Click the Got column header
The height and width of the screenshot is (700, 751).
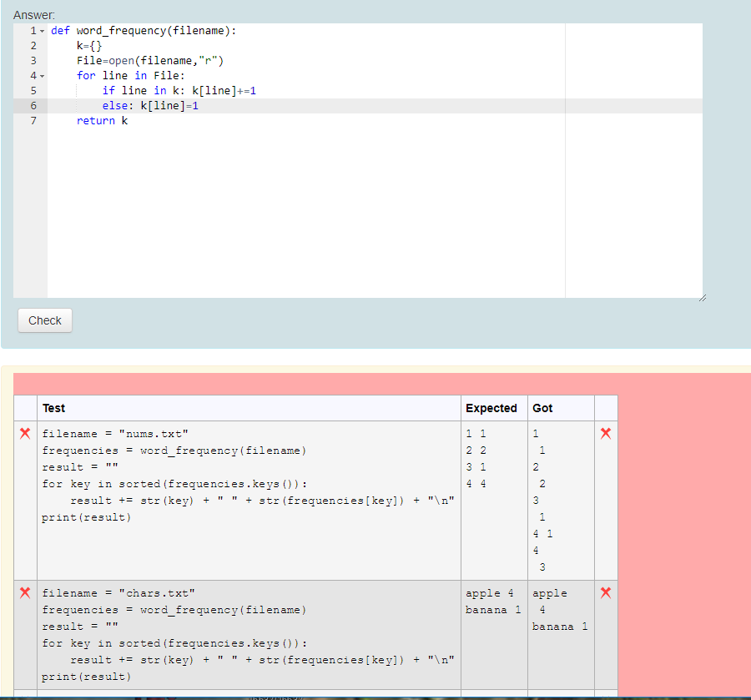(x=542, y=408)
